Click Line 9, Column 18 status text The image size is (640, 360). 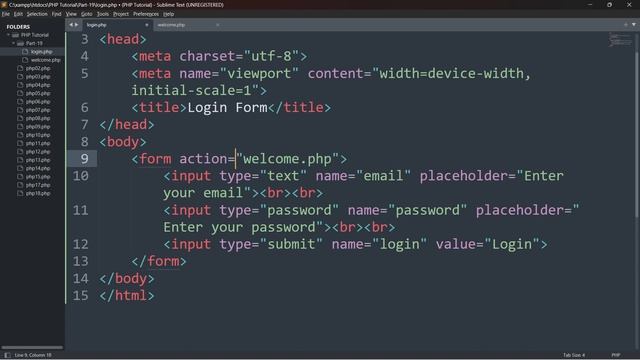point(33,355)
